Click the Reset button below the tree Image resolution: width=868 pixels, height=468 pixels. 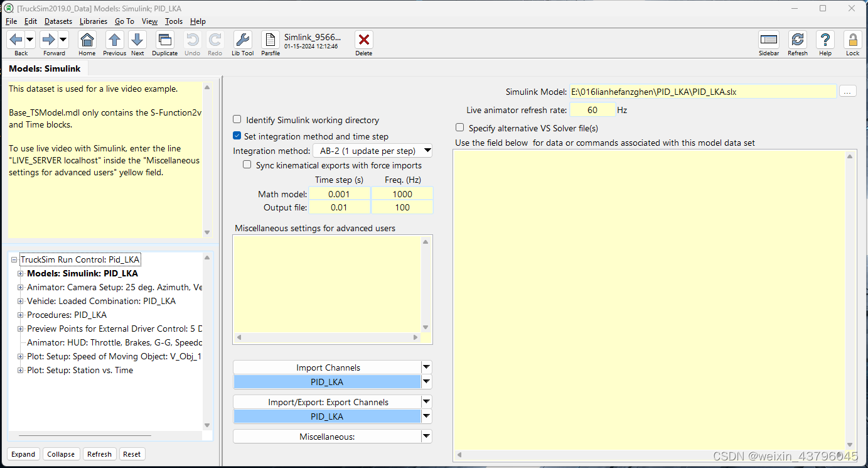pyautogui.click(x=132, y=454)
